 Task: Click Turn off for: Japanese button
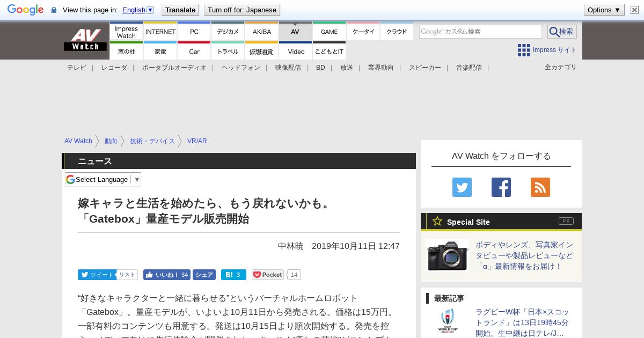click(242, 10)
